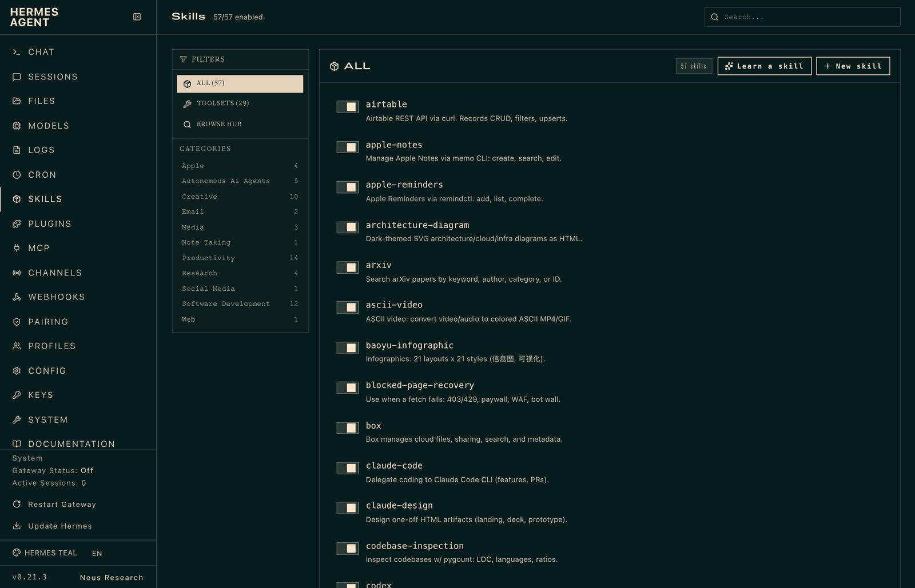Viewport: 915px width, 588px height.
Task: Filter by Social Media category
Action: pyautogui.click(x=240, y=289)
